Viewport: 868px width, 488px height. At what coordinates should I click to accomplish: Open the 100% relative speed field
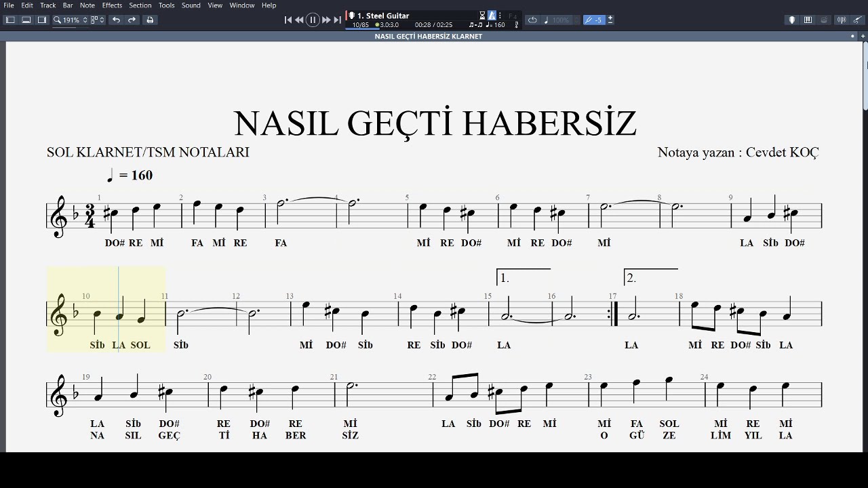tap(561, 20)
